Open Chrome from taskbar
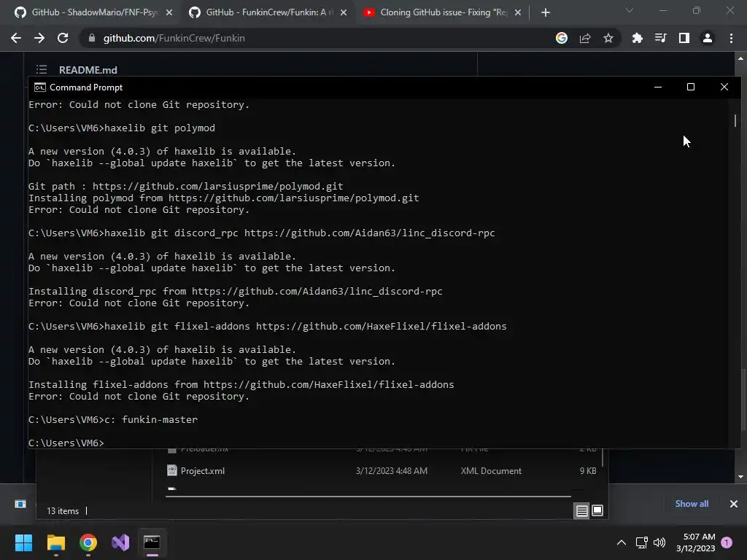This screenshot has width=747, height=560. pyautogui.click(x=88, y=542)
